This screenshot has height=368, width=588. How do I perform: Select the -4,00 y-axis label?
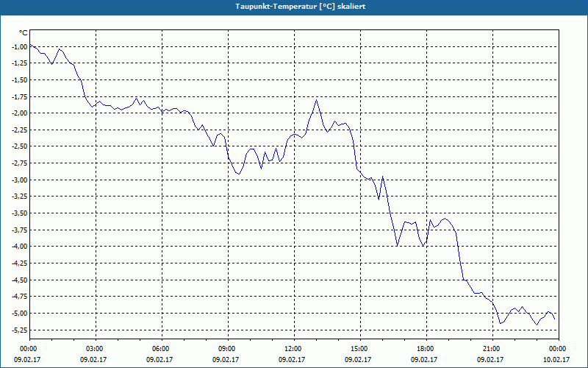pos(20,247)
